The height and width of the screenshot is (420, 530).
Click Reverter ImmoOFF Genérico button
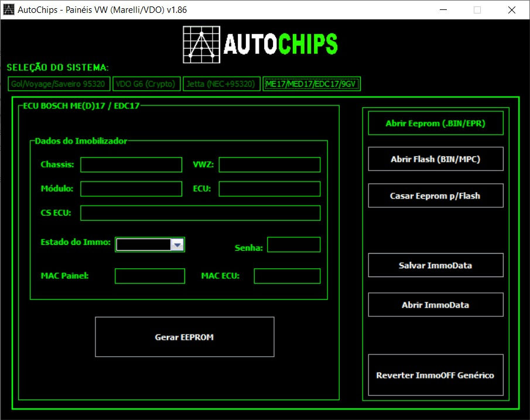click(x=435, y=375)
